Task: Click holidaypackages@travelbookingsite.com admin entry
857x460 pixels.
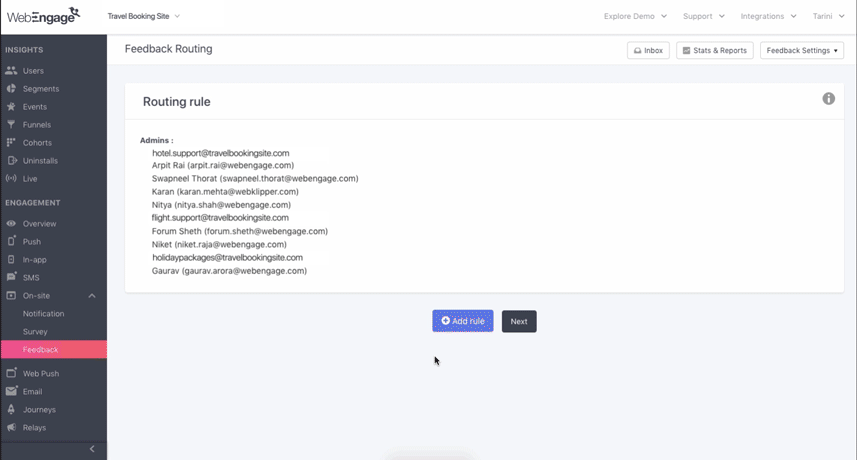Action: tap(227, 257)
